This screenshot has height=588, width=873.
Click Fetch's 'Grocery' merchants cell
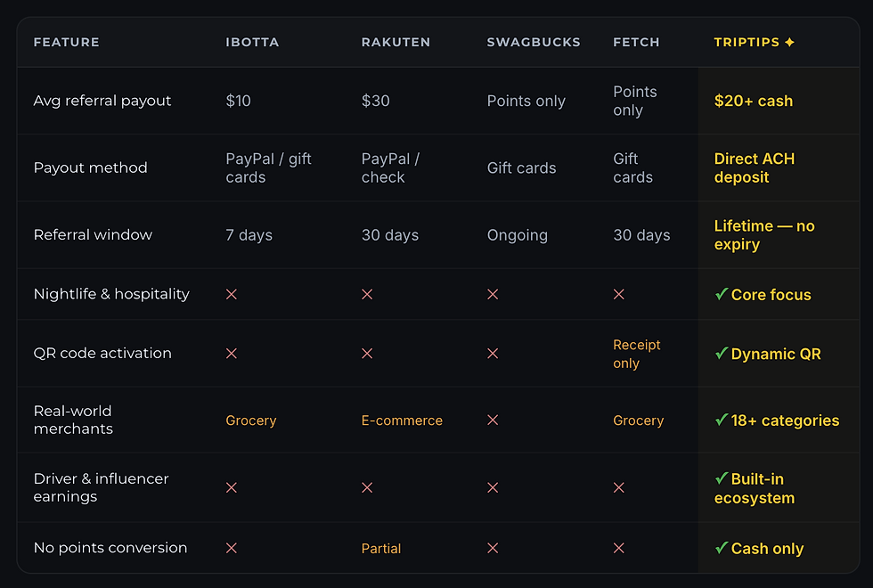click(x=638, y=421)
